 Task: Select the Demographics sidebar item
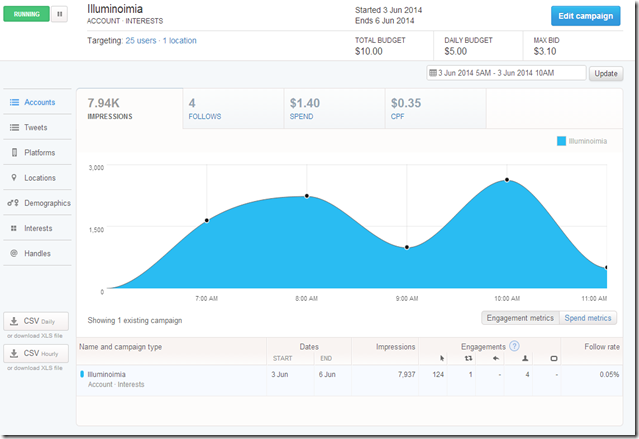pos(38,203)
